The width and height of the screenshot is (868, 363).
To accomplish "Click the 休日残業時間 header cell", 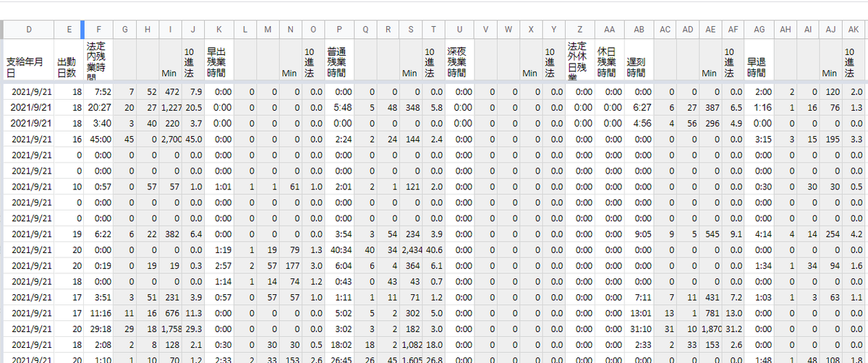I will (x=610, y=61).
